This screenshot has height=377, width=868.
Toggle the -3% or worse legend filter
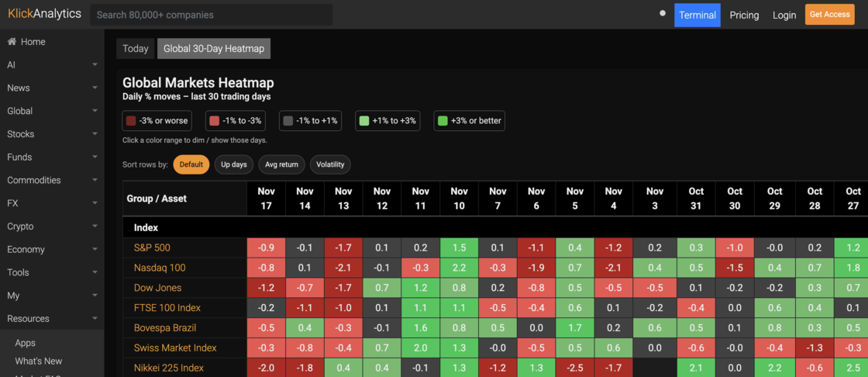tap(157, 120)
